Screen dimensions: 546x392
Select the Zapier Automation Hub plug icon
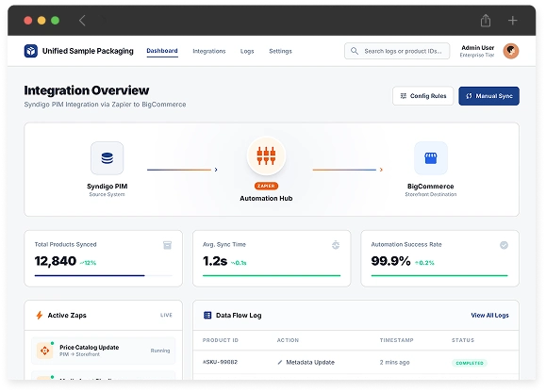coord(266,155)
